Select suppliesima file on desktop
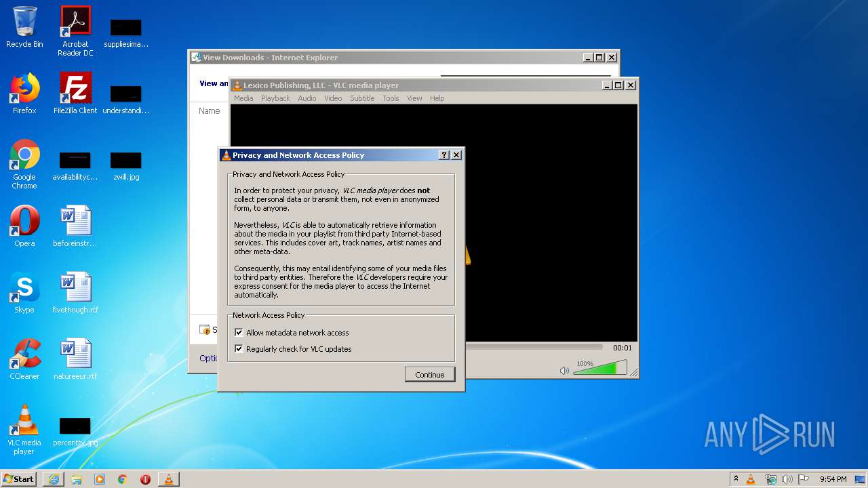 (x=126, y=34)
